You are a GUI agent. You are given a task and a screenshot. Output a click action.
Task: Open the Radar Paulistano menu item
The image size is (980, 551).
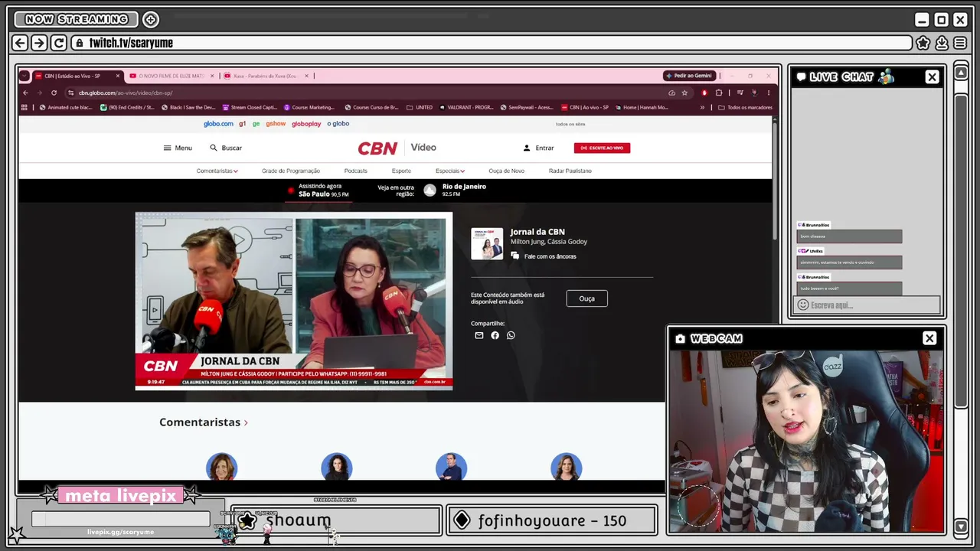point(570,171)
